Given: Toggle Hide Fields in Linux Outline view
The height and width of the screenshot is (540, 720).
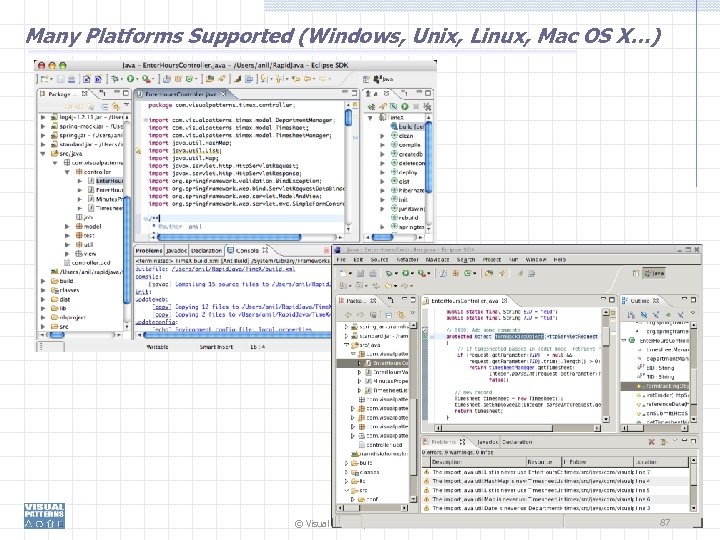Looking at the screenshot, I should pyautogui.click(x=644, y=315).
